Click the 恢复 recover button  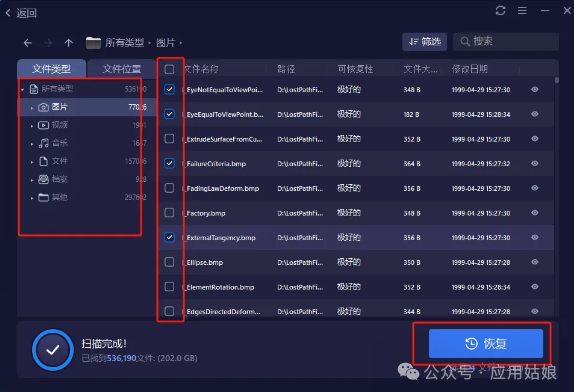click(486, 343)
